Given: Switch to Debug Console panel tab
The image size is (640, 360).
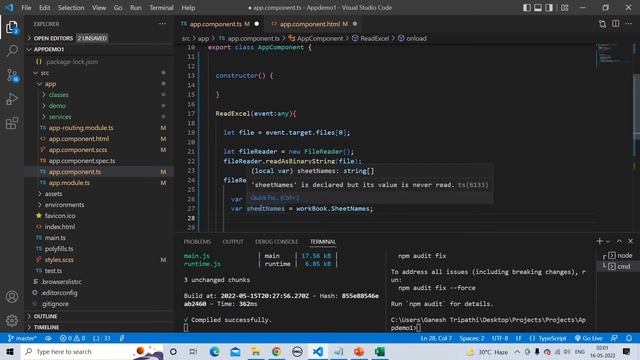Looking at the screenshot, I should pos(276,242).
